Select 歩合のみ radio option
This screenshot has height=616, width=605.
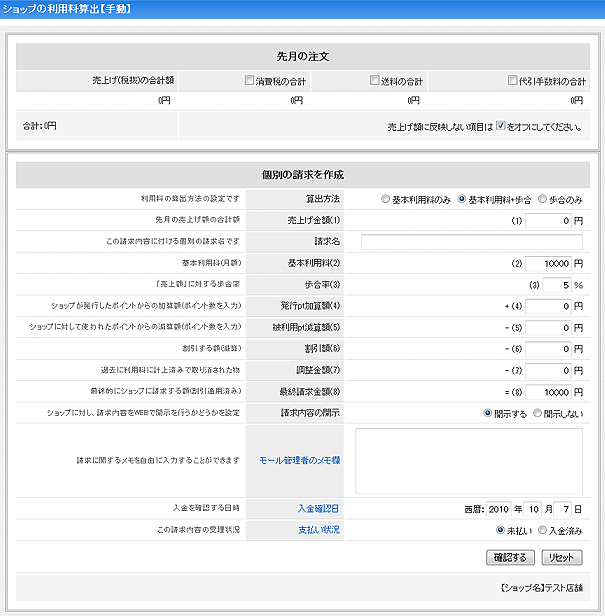[543, 199]
